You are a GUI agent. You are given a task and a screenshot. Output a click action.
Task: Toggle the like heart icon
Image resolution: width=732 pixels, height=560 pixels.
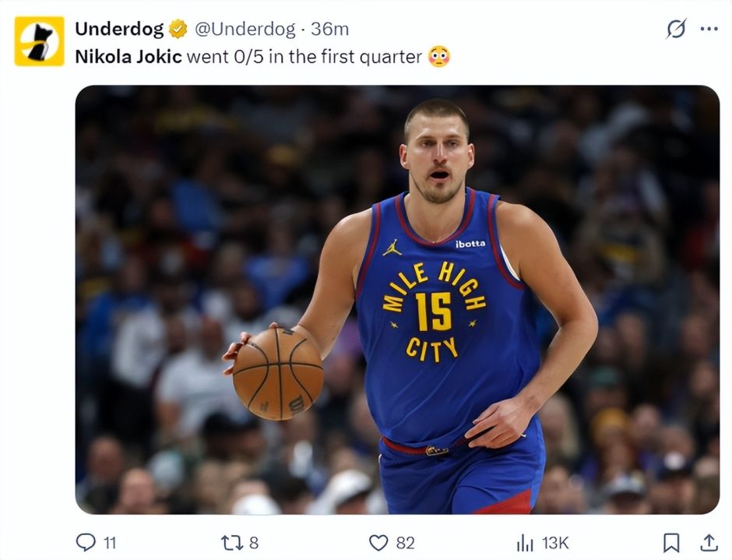click(378, 542)
